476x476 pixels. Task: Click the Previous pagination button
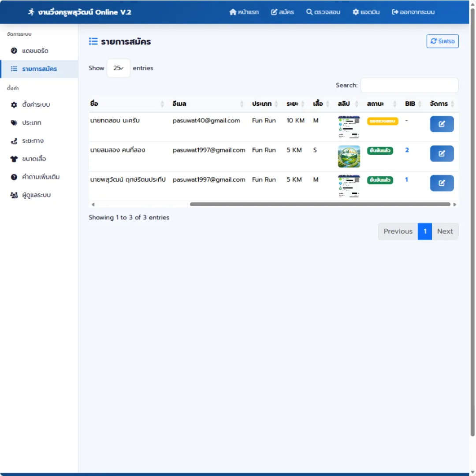[398, 231]
